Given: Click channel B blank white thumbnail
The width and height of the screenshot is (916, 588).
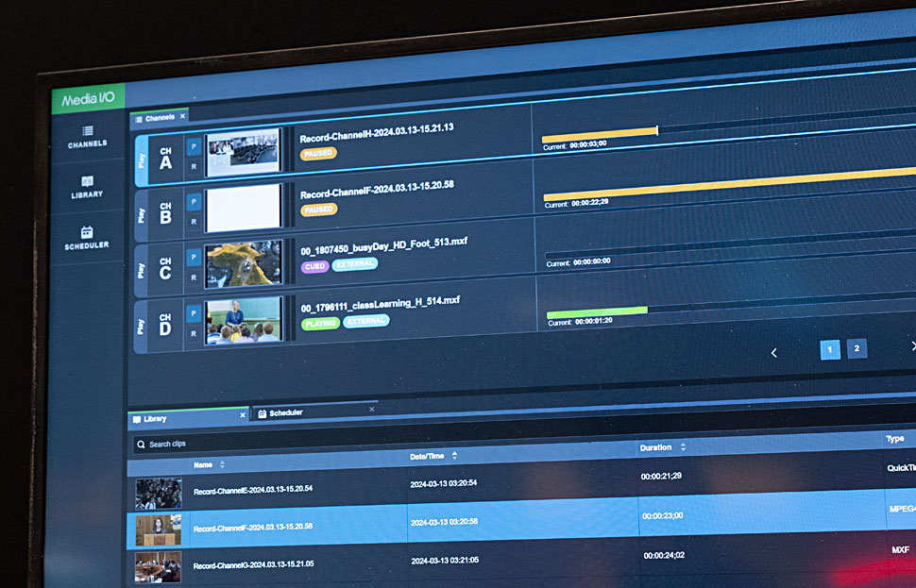Looking at the screenshot, I should pos(244,208).
